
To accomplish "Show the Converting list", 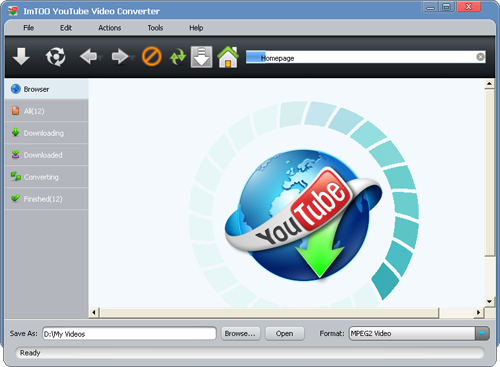I will [x=47, y=177].
